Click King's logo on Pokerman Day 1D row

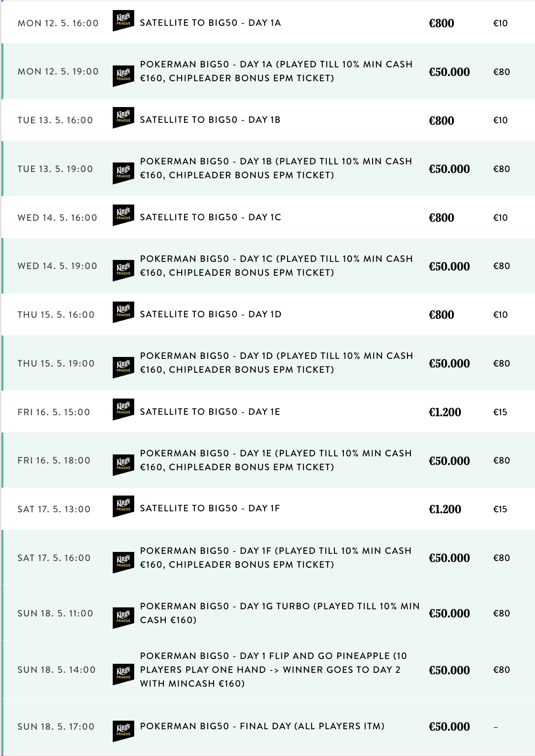pos(123,367)
